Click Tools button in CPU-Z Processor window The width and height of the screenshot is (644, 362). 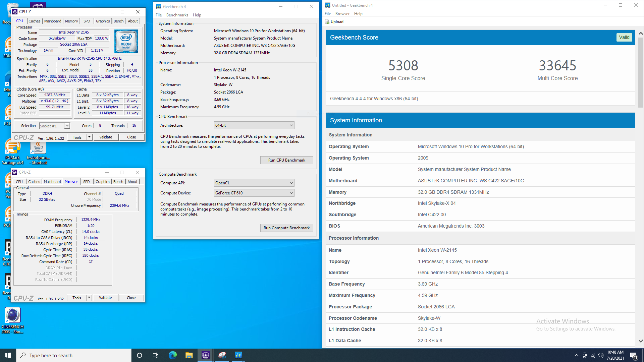[x=77, y=137]
